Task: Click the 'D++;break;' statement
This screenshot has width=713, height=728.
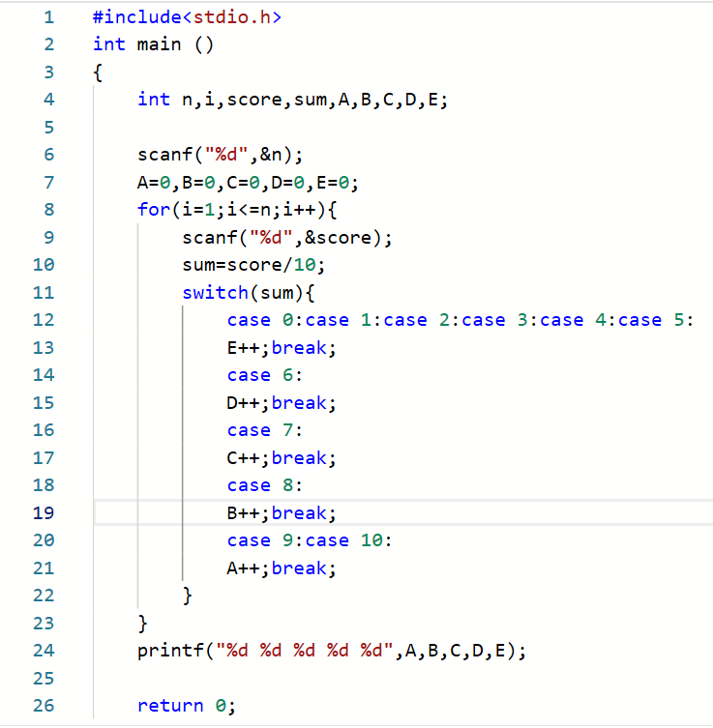Action: [282, 403]
